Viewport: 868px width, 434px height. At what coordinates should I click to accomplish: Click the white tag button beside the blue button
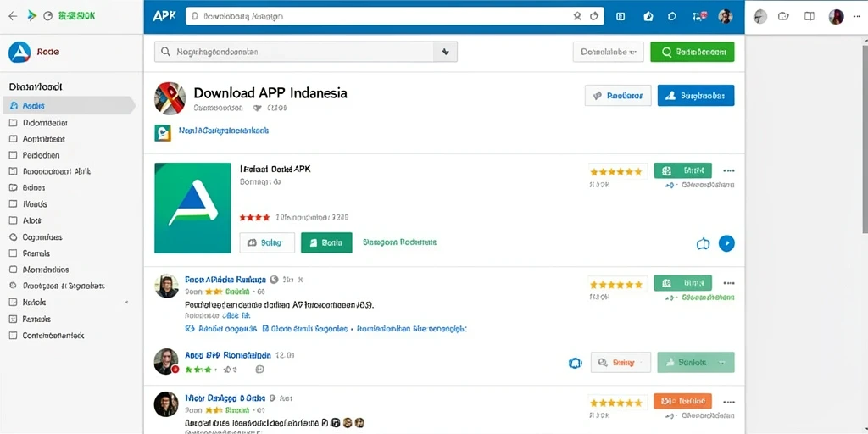point(618,95)
